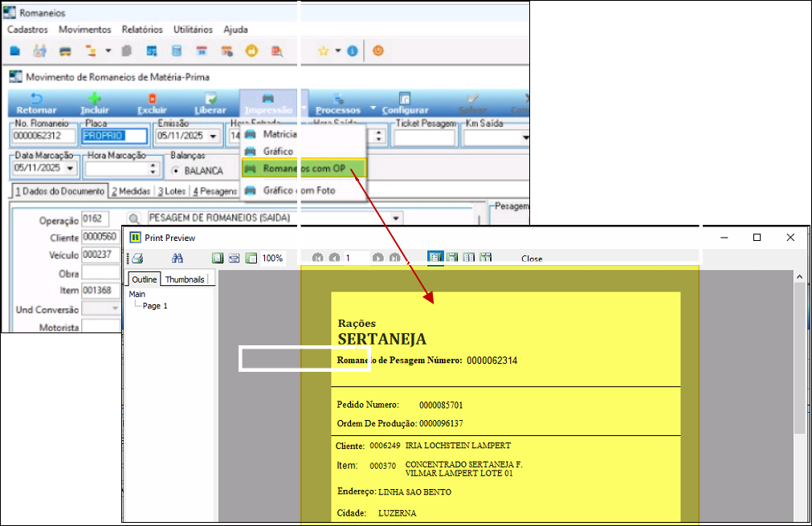The height and width of the screenshot is (526, 812).
Task: Click the Configurar button
Action: (405, 103)
